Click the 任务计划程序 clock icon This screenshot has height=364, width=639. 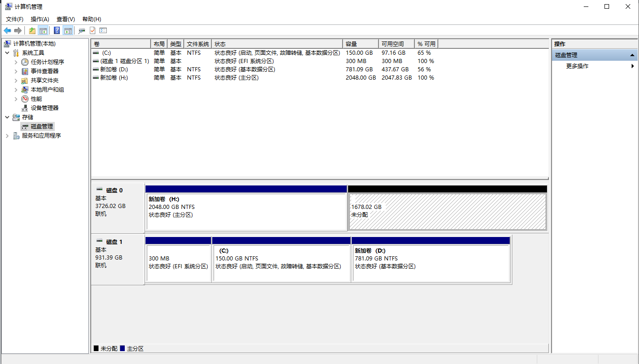click(x=25, y=62)
